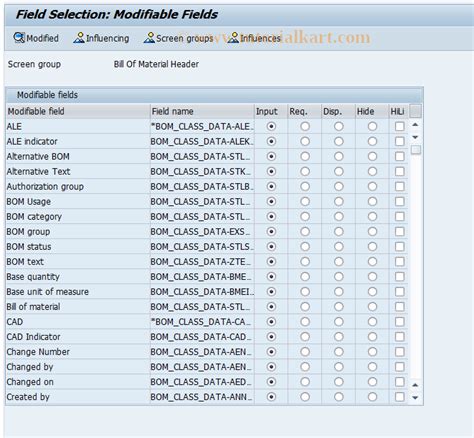Click the Influences toolbar button
Viewport: 474px width, 438px height.
coord(255,38)
